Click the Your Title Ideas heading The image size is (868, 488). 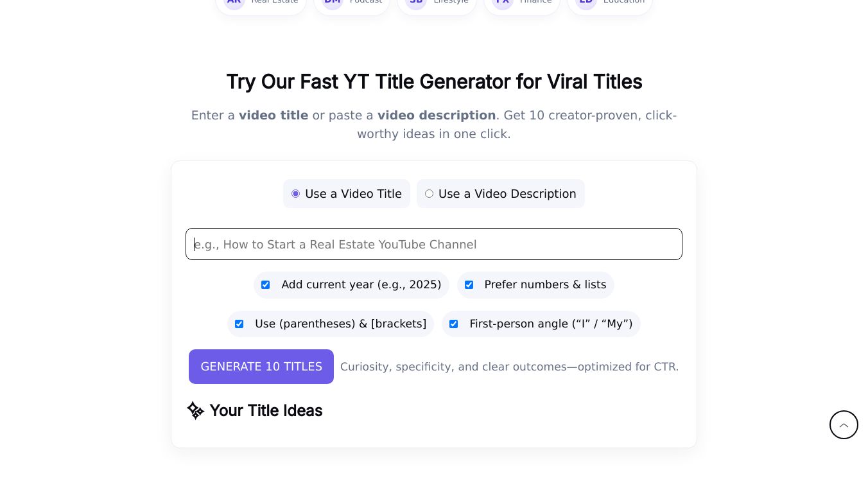pyautogui.click(x=266, y=410)
